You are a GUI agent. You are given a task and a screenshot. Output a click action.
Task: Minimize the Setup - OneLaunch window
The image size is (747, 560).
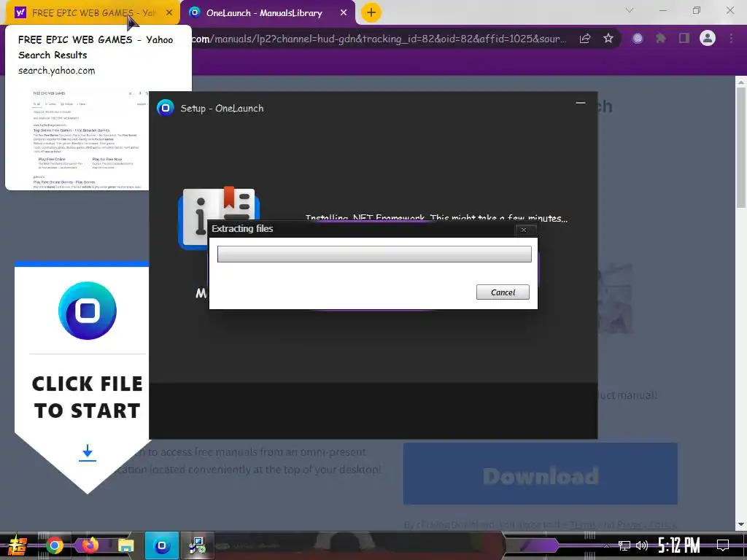(x=580, y=103)
